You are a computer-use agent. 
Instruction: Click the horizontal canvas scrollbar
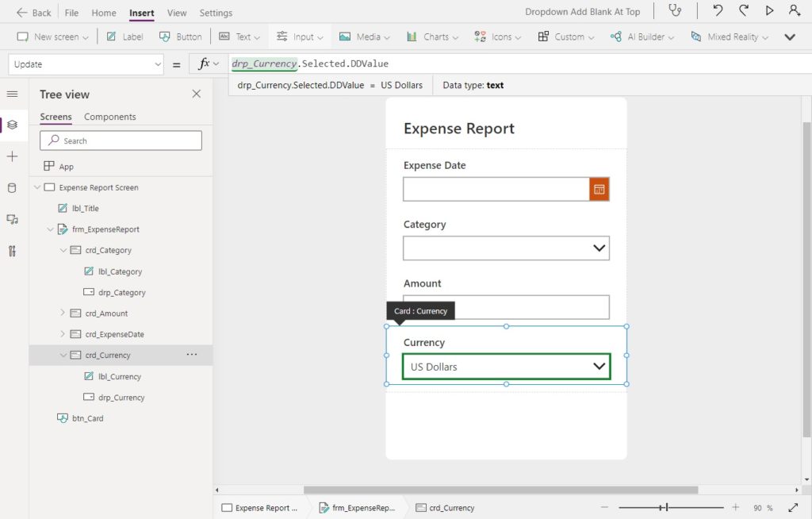point(500,490)
